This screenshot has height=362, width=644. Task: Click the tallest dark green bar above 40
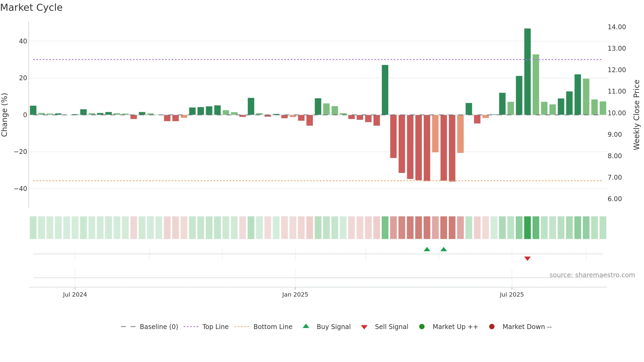(528, 72)
